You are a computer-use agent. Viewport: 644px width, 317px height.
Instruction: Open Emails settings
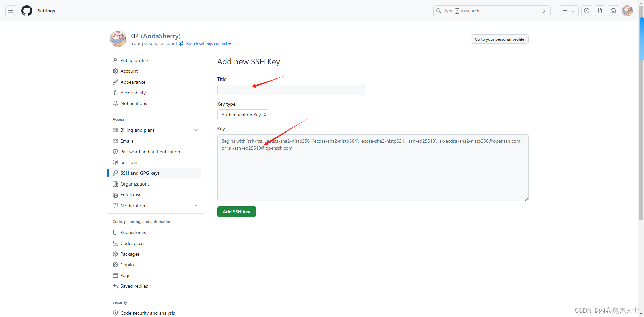(127, 141)
